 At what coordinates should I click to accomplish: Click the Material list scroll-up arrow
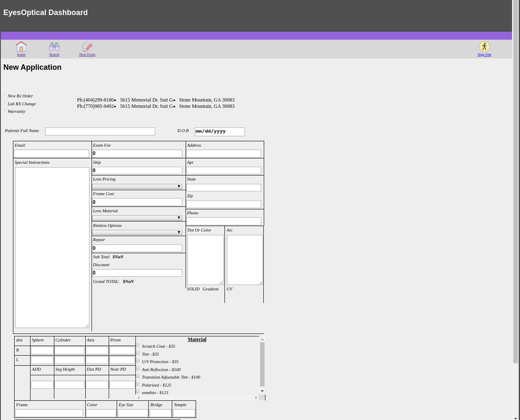coord(262,339)
